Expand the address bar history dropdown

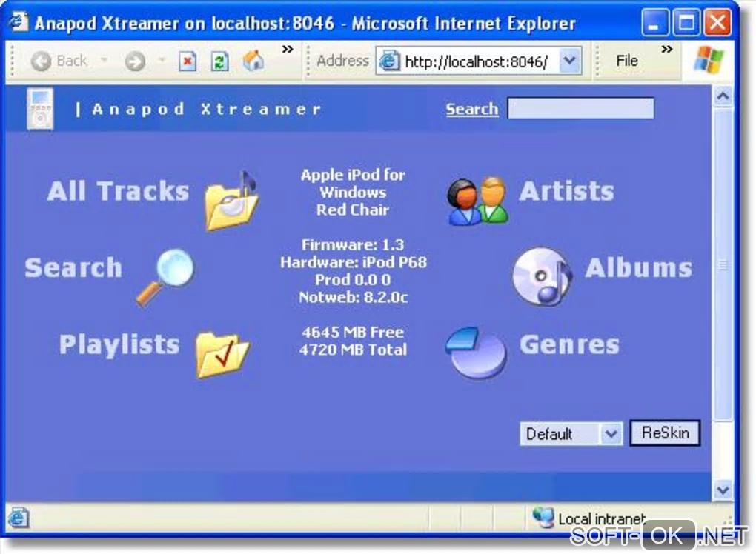(x=570, y=61)
